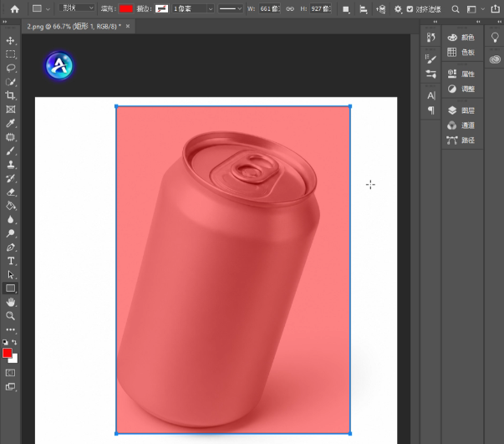Image resolution: width=504 pixels, height=444 pixels.
Task: Open the History panel icon
Action: click(x=430, y=38)
